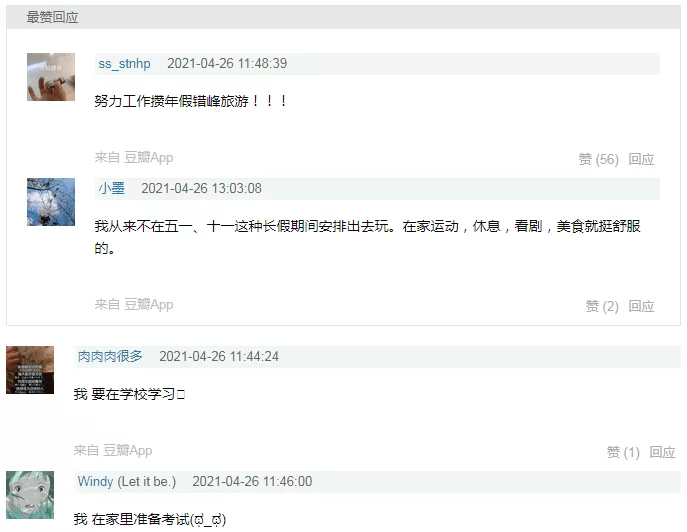
Task: Open 小墨's avatar photo
Action: [51, 202]
